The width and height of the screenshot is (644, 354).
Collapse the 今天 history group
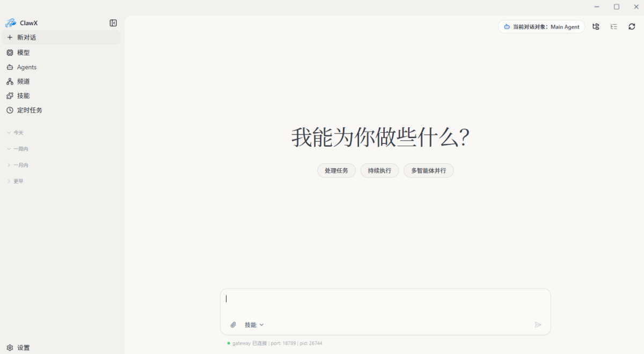[x=15, y=133]
